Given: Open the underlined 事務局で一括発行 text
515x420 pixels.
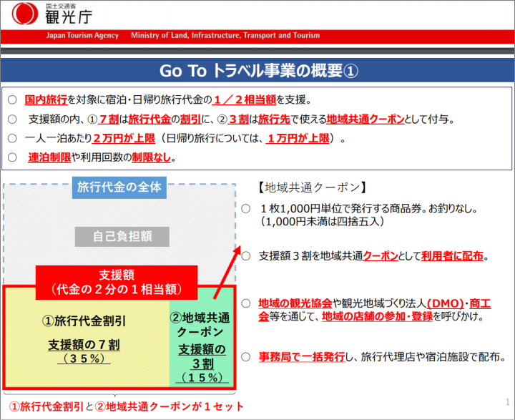Looking at the screenshot, I should point(303,356).
